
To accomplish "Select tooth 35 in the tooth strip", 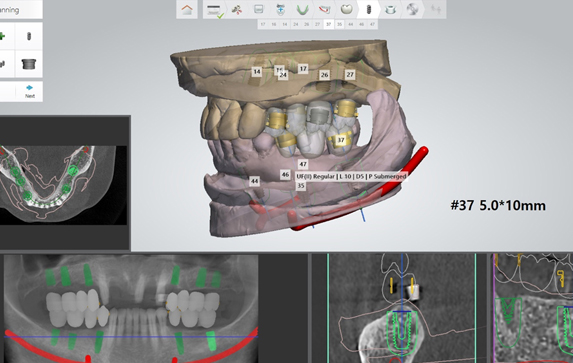I will (339, 24).
